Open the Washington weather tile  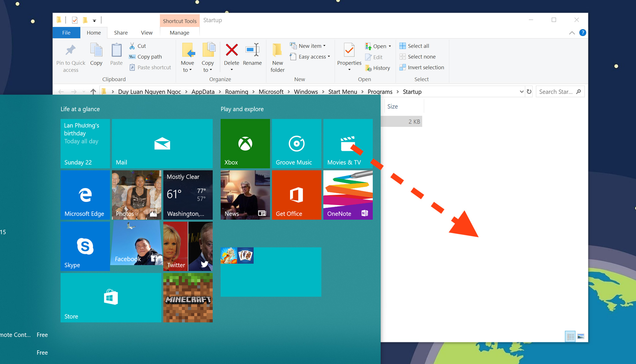pos(188,195)
